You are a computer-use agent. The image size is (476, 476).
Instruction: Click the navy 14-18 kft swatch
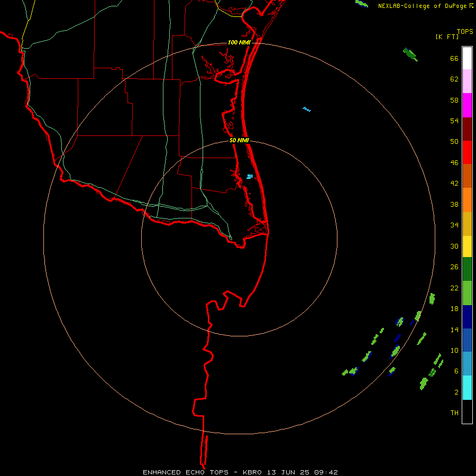tap(467, 317)
